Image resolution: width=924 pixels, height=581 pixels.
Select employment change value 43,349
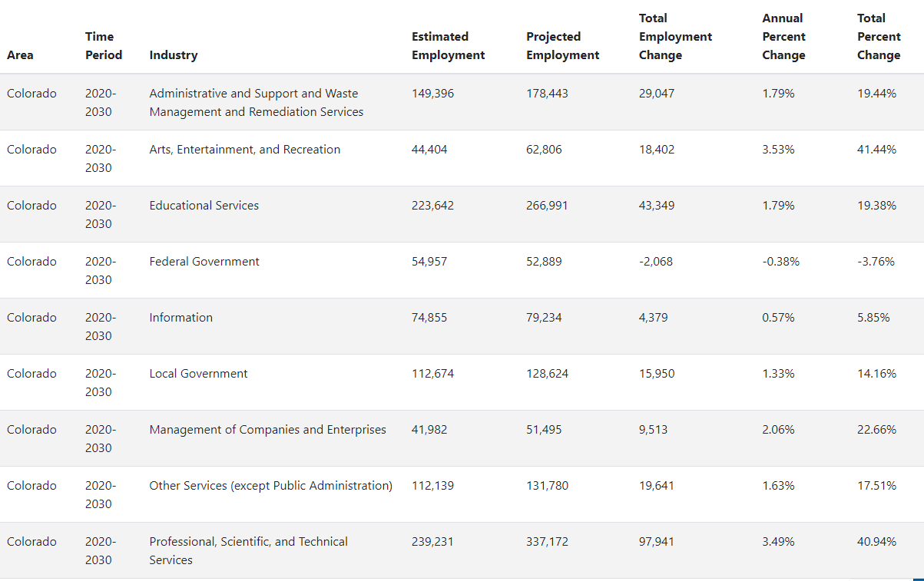(657, 206)
